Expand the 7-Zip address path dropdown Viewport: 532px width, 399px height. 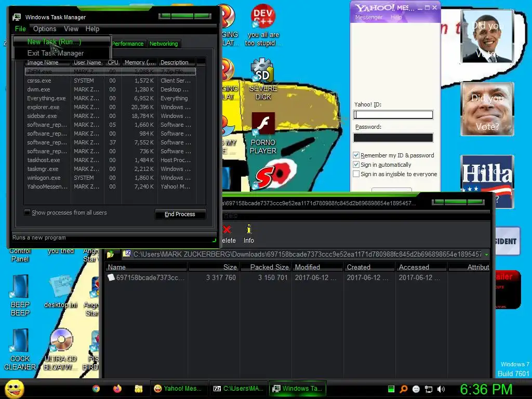(486, 254)
